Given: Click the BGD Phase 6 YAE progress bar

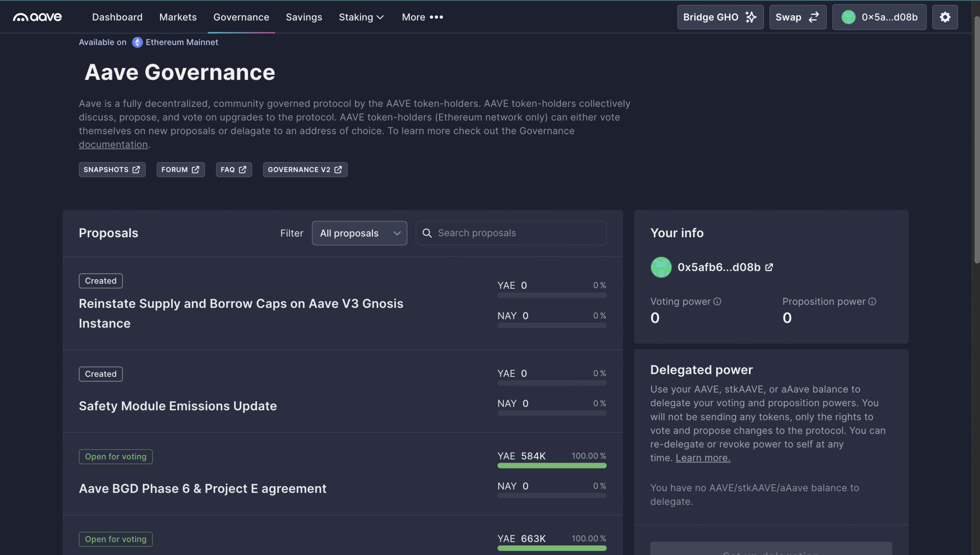Looking at the screenshot, I should tap(552, 466).
